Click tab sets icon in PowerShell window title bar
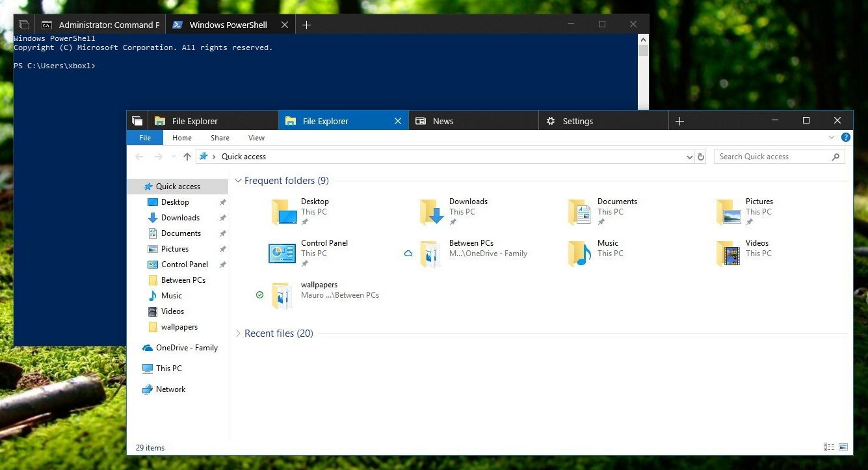Viewport: 868px width, 470px height. pos(24,25)
